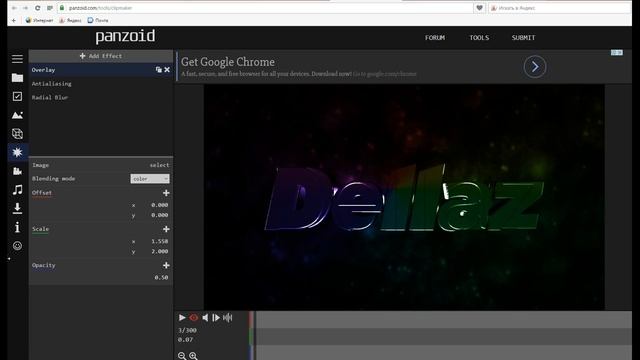
Task: Toggle the red eye preview icon
Action: tap(193, 318)
